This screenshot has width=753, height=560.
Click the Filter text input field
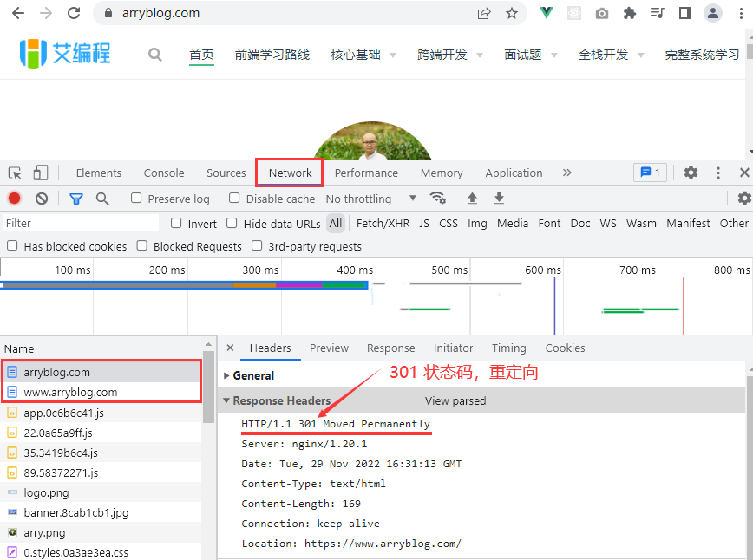point(80,223)
